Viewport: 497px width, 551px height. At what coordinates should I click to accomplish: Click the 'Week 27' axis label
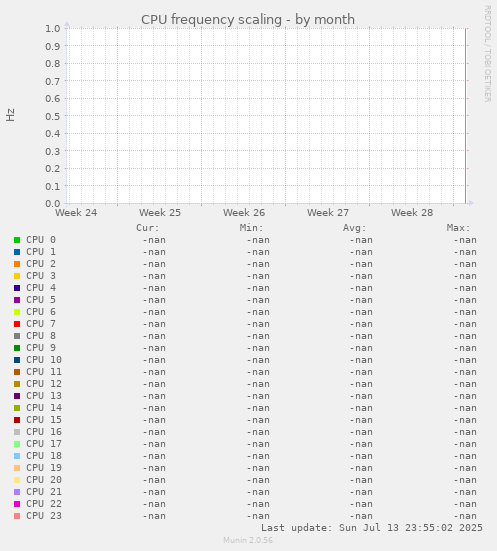(328, 213)
